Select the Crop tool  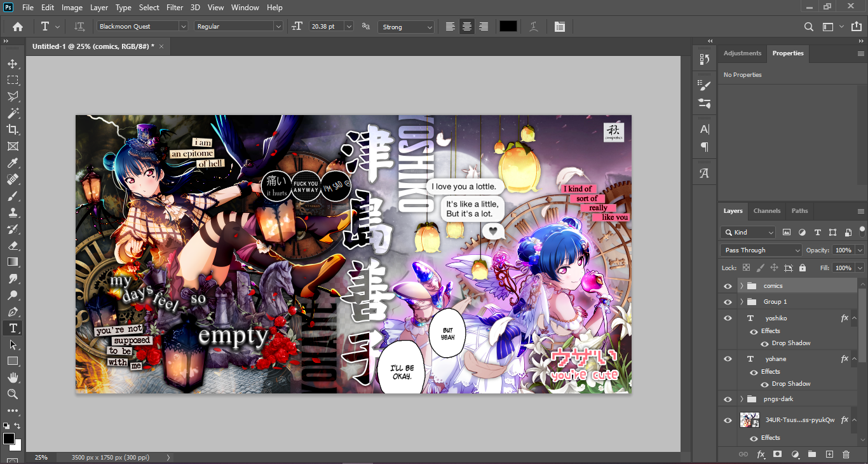point(12,130)
